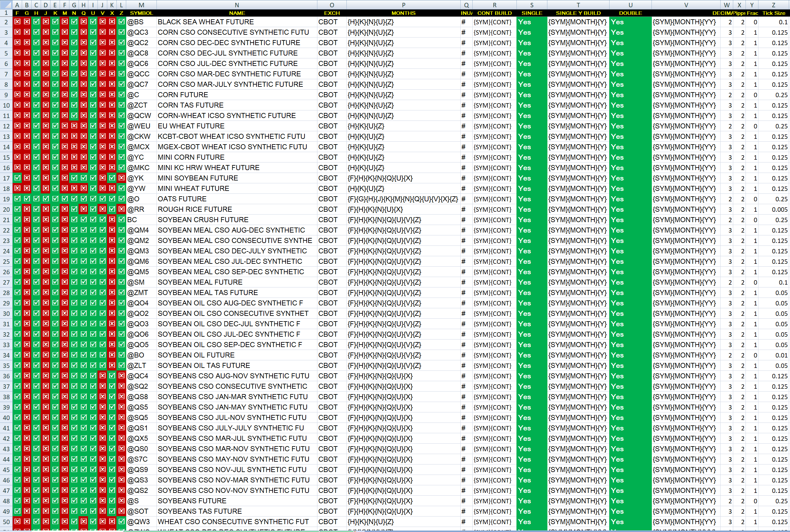Click the X month check icon in the @QC4 row

click(x=112, y=375)
